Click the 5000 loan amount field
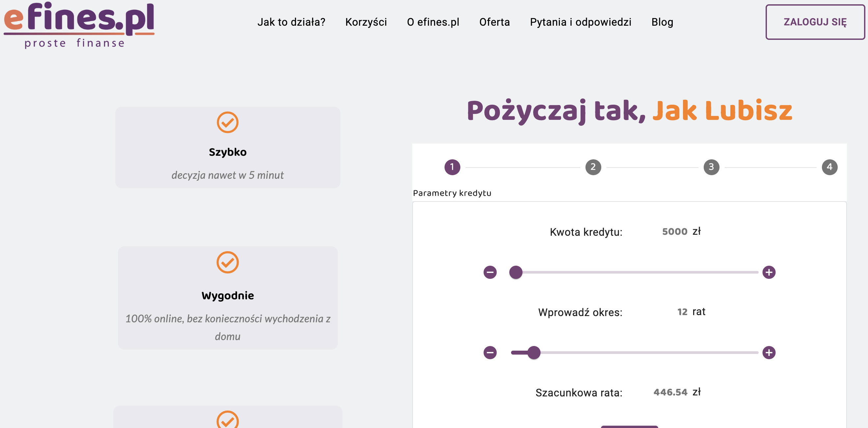The width and height of the screenshot is (868, 428). pyautogui.click(x=674, y=232)
